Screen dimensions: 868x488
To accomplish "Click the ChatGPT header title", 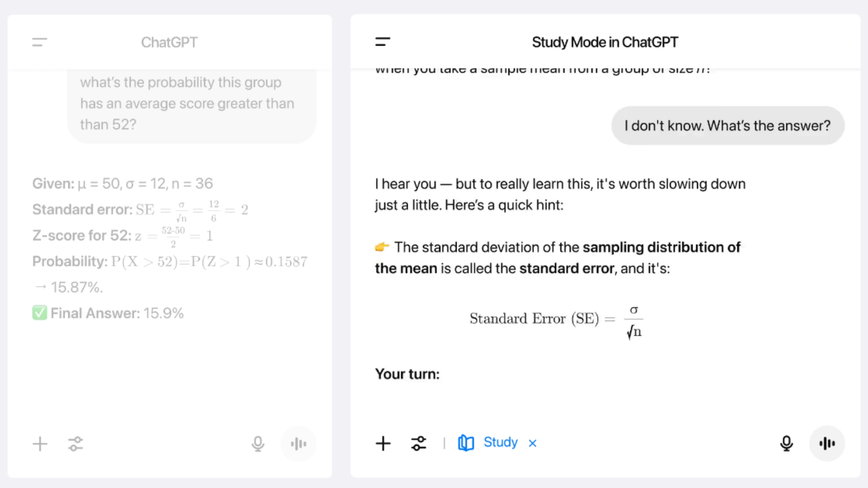I will tap(169, 42).
